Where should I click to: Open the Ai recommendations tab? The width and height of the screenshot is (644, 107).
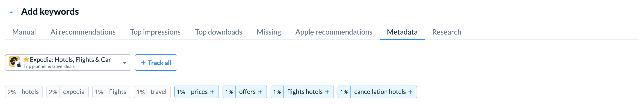pos(83,32)
